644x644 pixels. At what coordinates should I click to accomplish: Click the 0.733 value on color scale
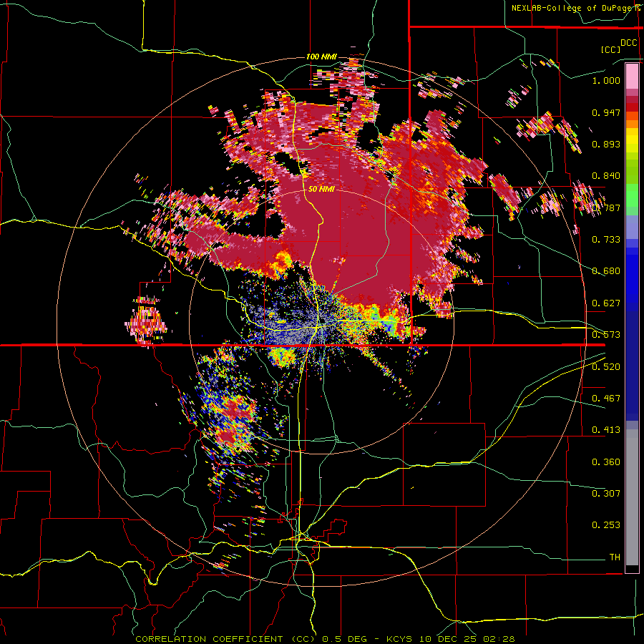[606, 240]
